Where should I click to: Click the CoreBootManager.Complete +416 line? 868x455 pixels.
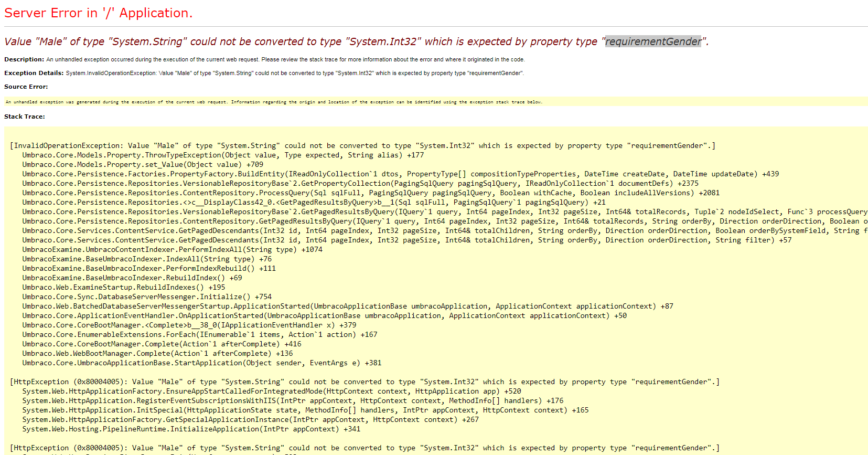pos(162,344)
